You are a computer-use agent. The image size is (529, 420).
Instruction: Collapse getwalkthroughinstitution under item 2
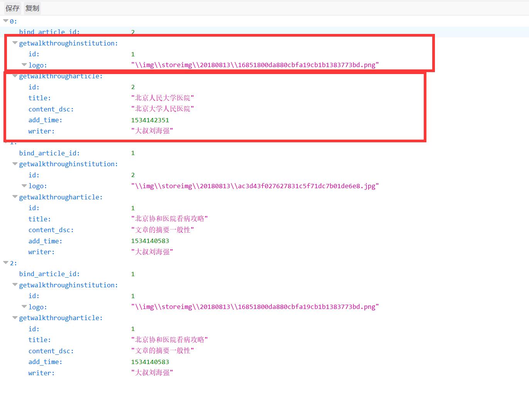pos(15,285)
